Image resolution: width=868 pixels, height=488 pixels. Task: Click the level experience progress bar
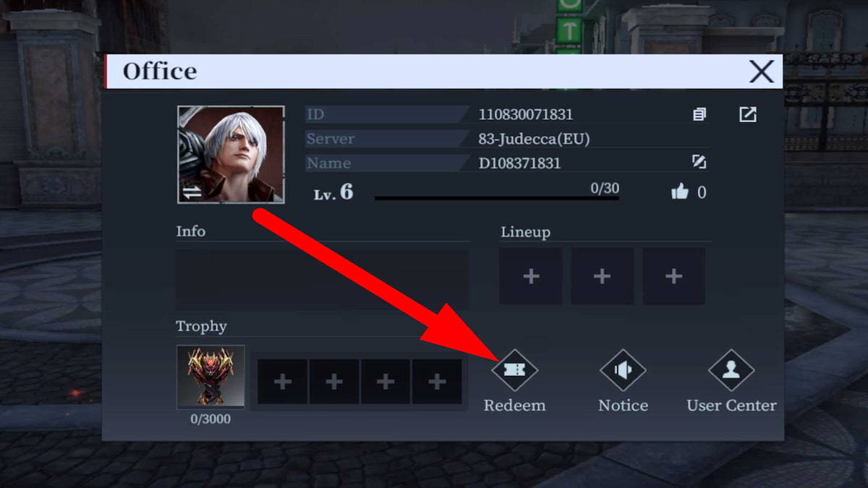click(497, 198)
